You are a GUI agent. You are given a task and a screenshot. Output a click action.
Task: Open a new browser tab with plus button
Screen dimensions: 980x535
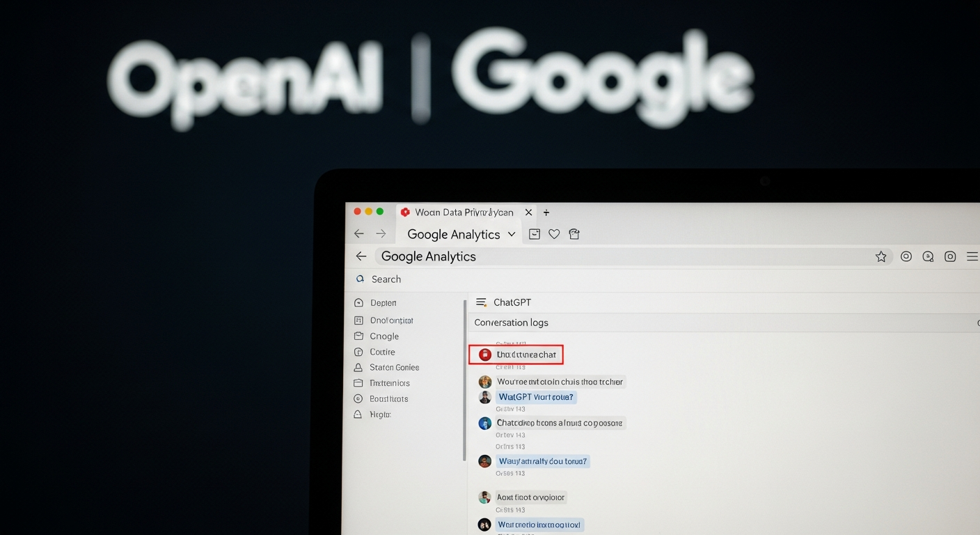coord(546,212)
